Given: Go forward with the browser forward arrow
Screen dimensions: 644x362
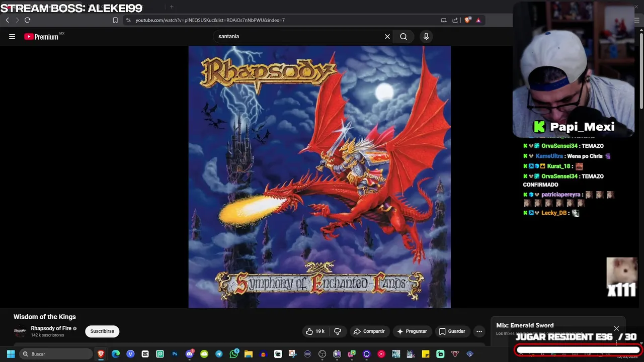Looking at the screenshot, I should [17, 20].
